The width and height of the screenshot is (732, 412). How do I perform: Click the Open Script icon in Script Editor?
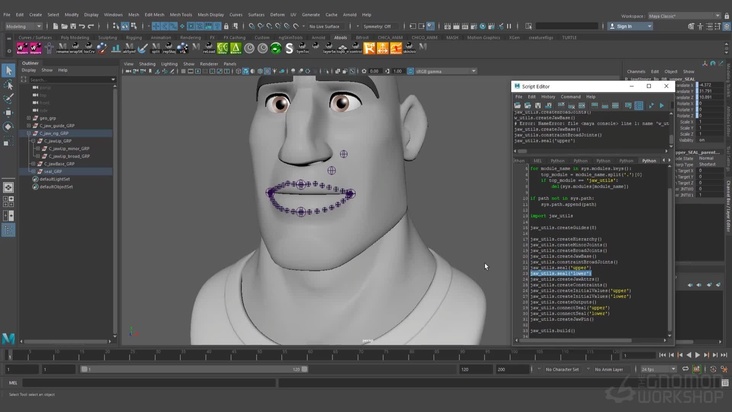coord(518,105)
